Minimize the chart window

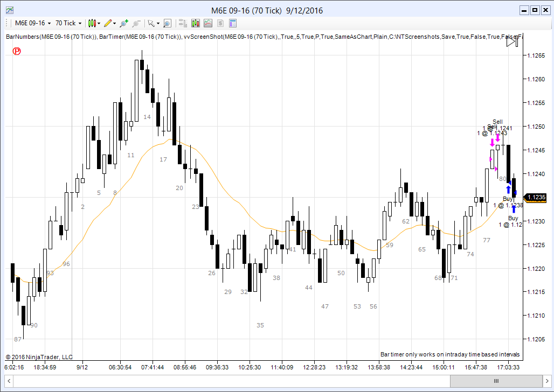tap(524, 10)
